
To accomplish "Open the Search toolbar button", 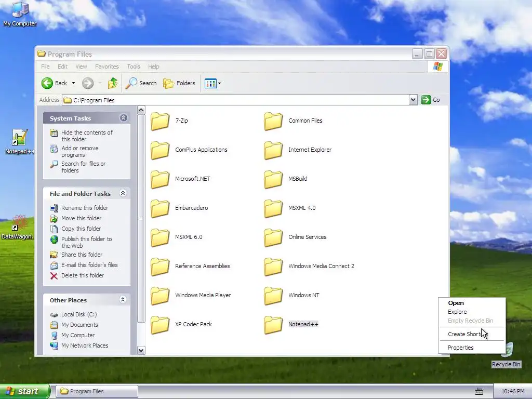I will pyautogui.click(x=141, y=83).
